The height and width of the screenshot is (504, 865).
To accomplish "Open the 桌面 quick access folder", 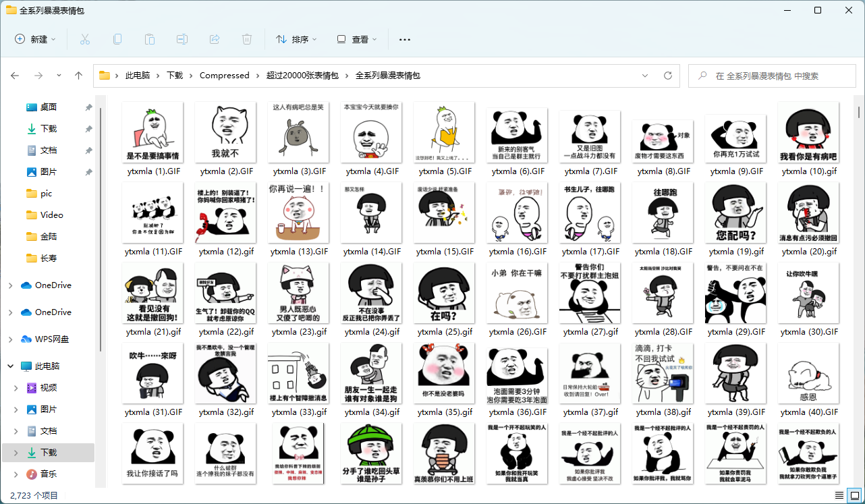I will tap(48, 107).
